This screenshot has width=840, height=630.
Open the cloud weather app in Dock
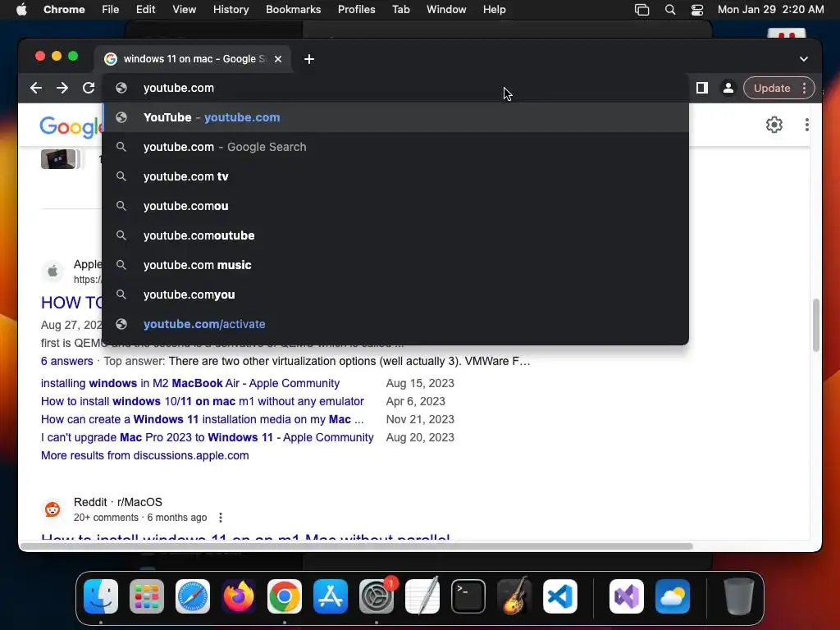pyautogui.click(x=673, y=596)
